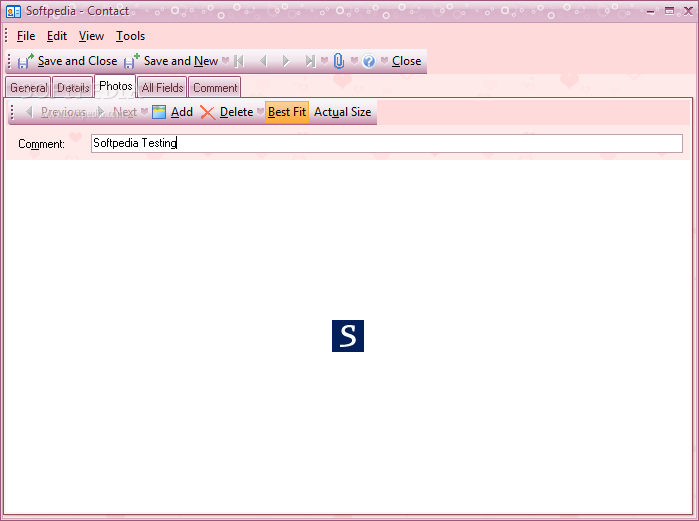Click Save and Close text button
This screenshot has height=521, width=699.
point(78,61)
